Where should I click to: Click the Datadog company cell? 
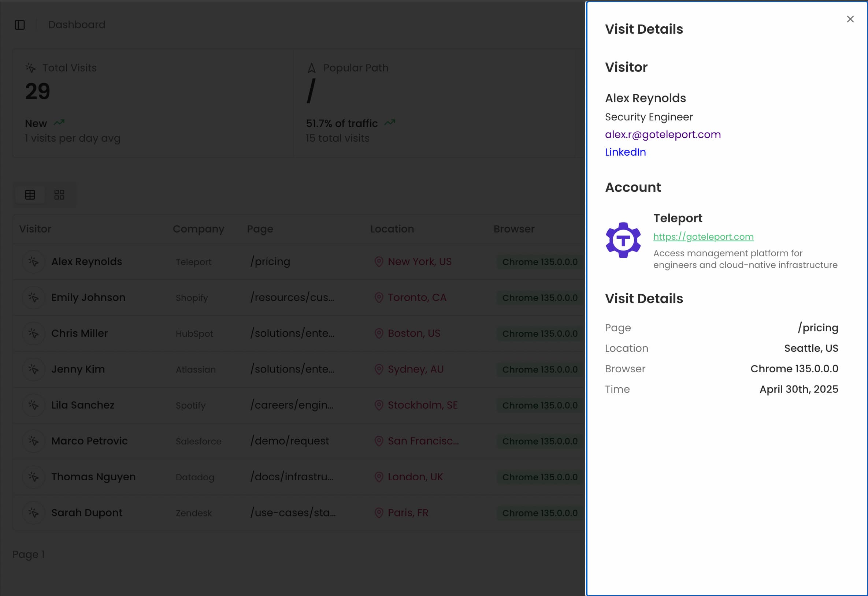click(195, 477)
